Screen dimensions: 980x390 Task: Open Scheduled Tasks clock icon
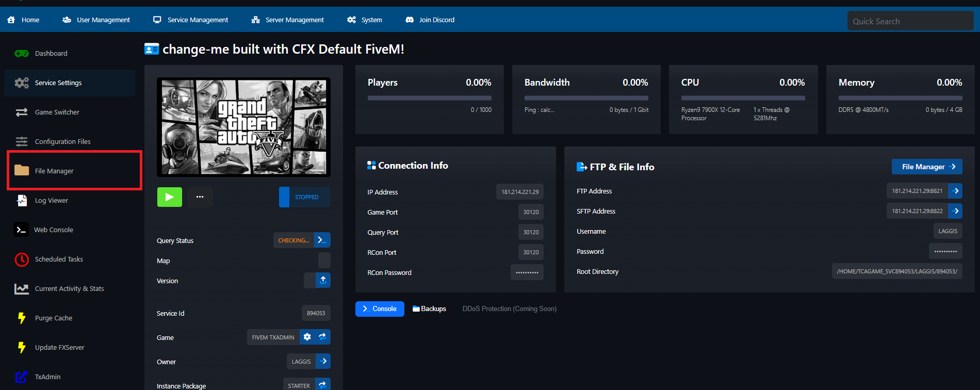click(x=22, y=259)
